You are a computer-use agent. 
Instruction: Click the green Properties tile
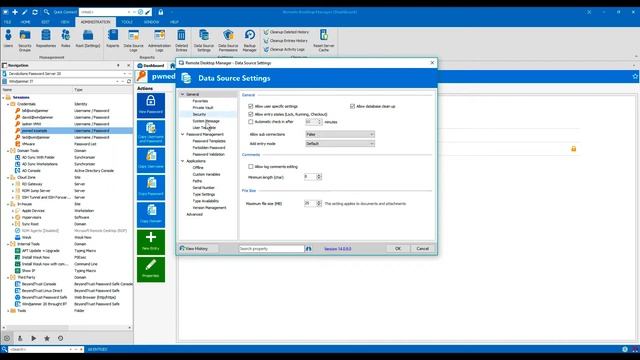pyautogui.click(x=151, y=269)
